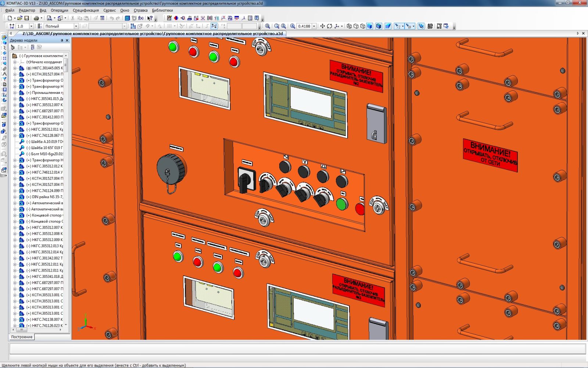Switch to the 'Построение' tab
This screenshot has width=588, height=368.
22,337
